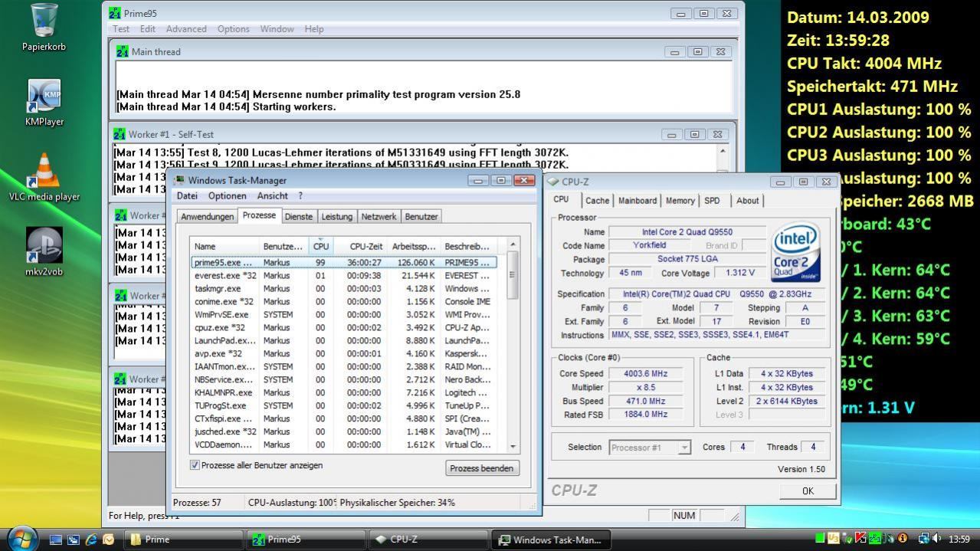The height and width of the screenshot is (551, 980).
Task: Open Window menu in Prime95
Action: pos(277,29)
